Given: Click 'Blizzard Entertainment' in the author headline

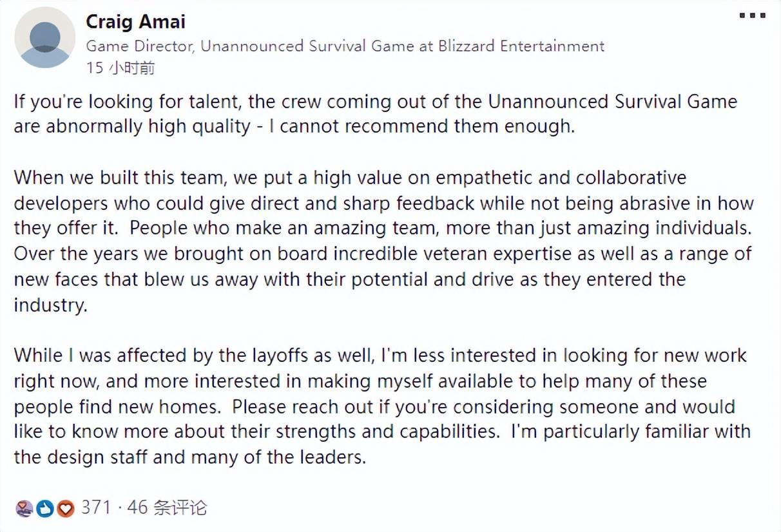Looking at the screenshot, I should 521,46.
